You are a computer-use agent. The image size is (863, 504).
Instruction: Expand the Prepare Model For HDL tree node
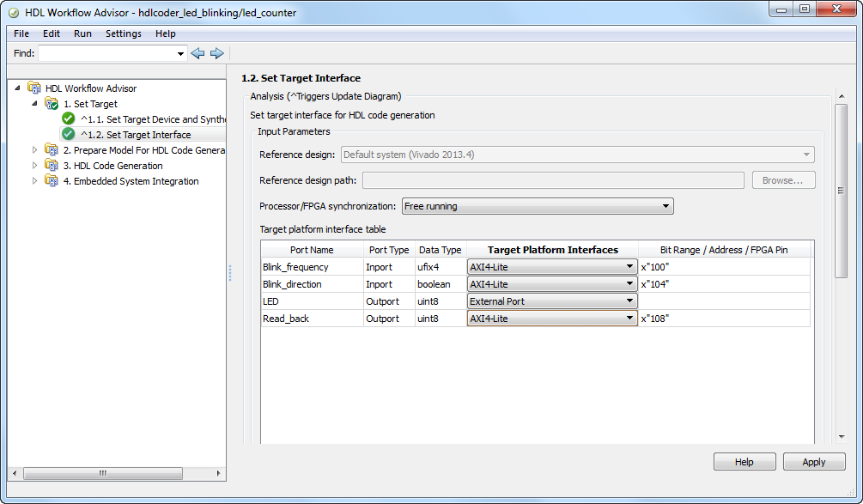click(x=35, y=150)
